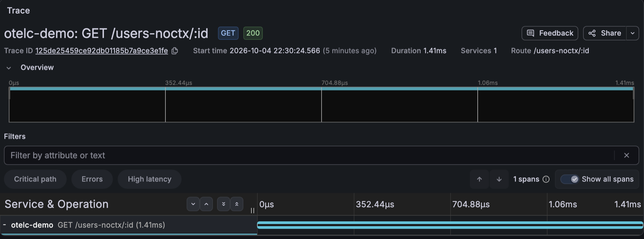Click the overview minimap at 704.88µs marker
644x239 pixels.
322,105
